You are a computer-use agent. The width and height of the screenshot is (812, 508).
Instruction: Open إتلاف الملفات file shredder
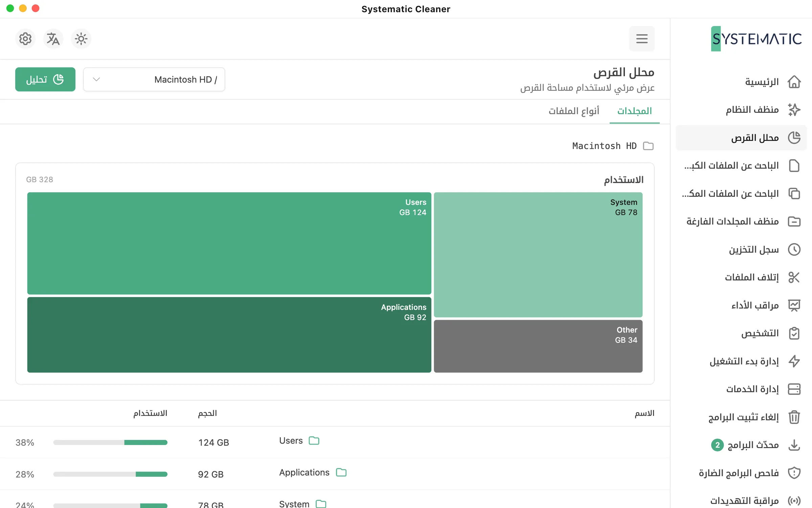(741, 277)
